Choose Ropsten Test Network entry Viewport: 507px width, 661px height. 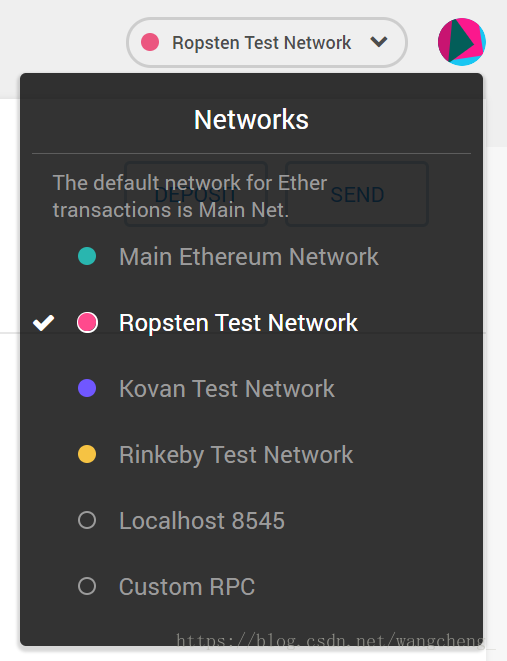238,323
